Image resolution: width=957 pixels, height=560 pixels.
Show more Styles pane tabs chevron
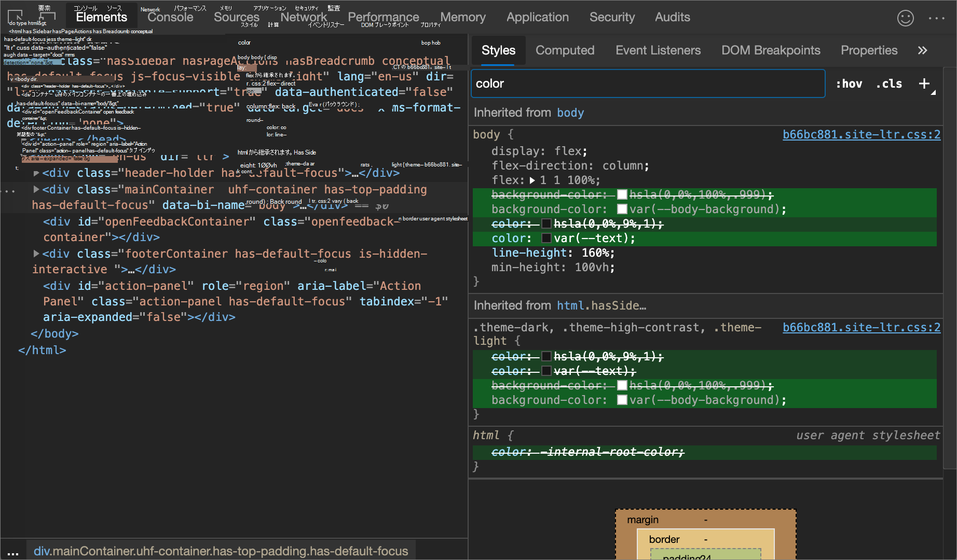(922, 50)
